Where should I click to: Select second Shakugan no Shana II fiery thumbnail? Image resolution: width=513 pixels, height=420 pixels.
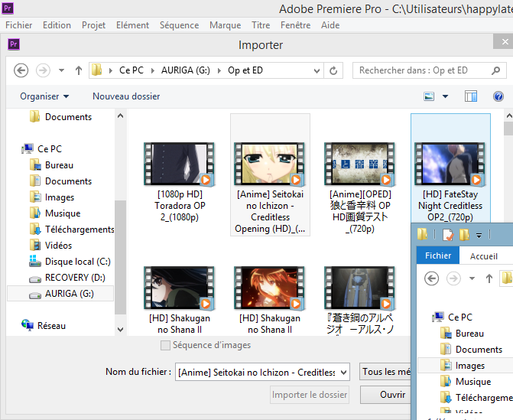click(270, 288)
